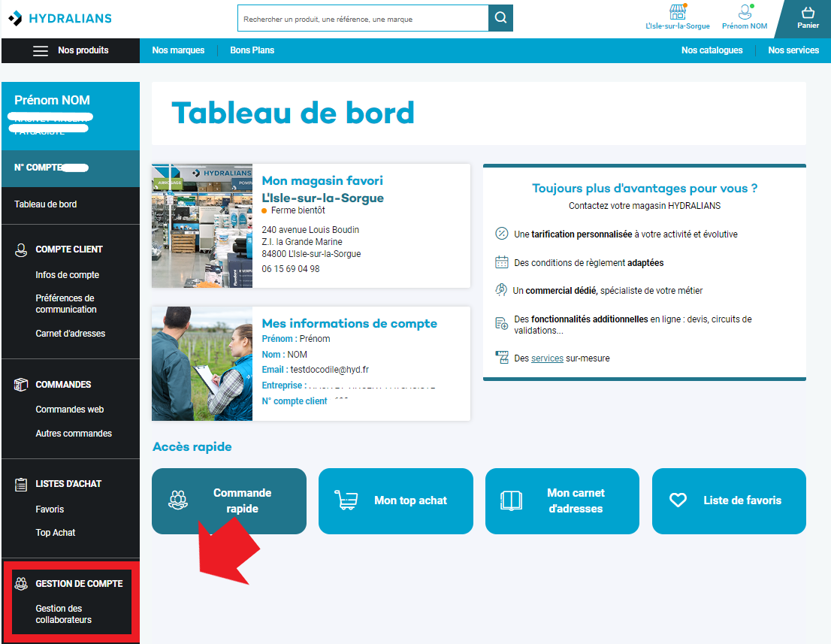Click the store phone number 06 15 69 04 98
This screenshot has width=831, height=644.
click(x=291, y=269)
